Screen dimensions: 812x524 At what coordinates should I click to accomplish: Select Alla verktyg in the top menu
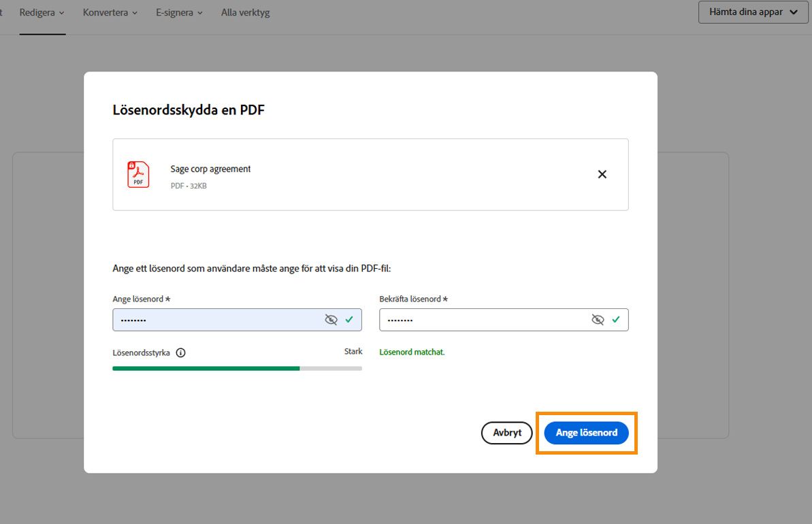(x=244, y=12)
